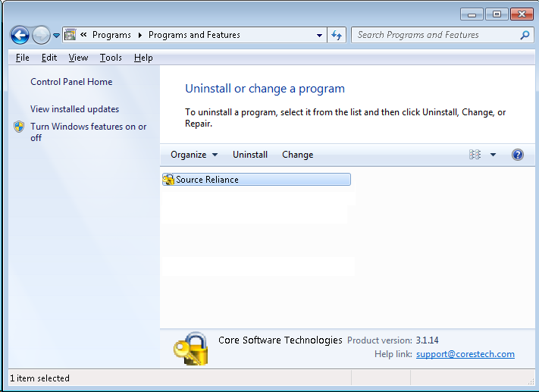Image resolution: width=539 pixels, height=392 pixels.
Task: Open Turn Windows features on or off
Action: tap(89, 132)
